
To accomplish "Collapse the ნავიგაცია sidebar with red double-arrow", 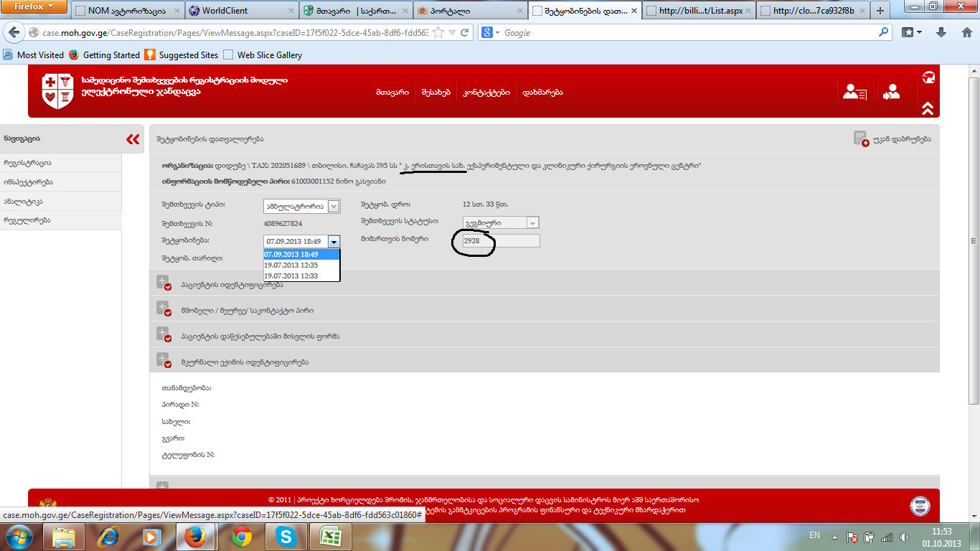I will (133, 139).
